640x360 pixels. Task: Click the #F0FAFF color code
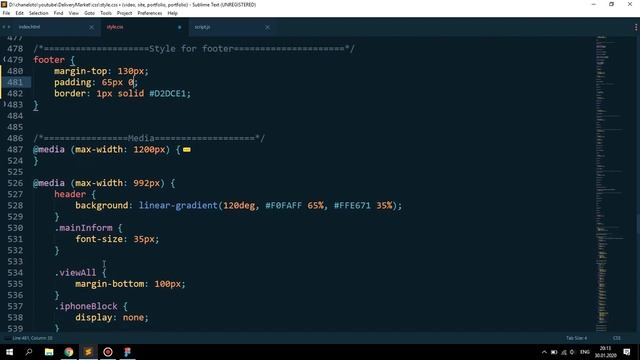click(x=284, y=205)
